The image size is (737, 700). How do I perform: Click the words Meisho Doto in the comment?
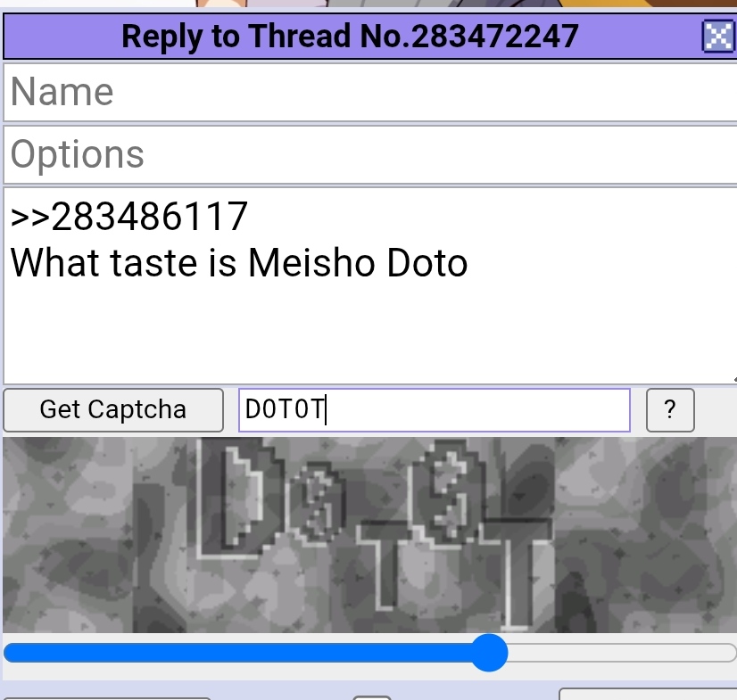pos(358,263)
